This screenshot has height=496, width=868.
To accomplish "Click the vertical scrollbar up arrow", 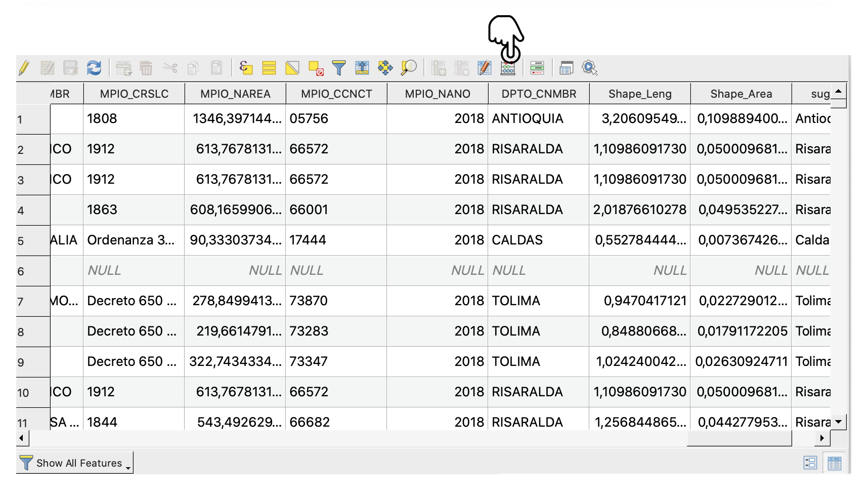I will tap(839, 91).
